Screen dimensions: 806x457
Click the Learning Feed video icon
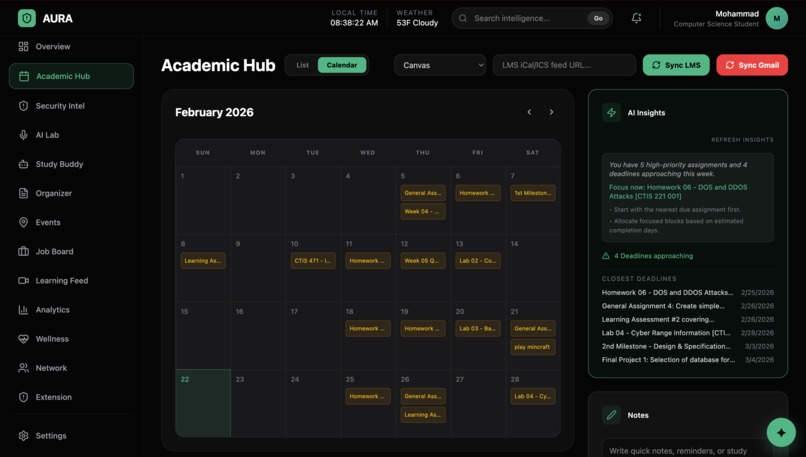click(x=23, y=281)
